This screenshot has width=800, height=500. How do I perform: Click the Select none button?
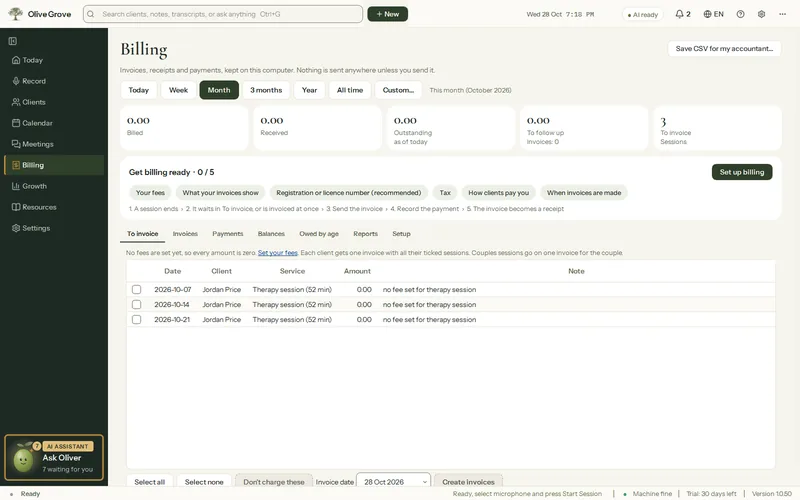pos(204,482)
